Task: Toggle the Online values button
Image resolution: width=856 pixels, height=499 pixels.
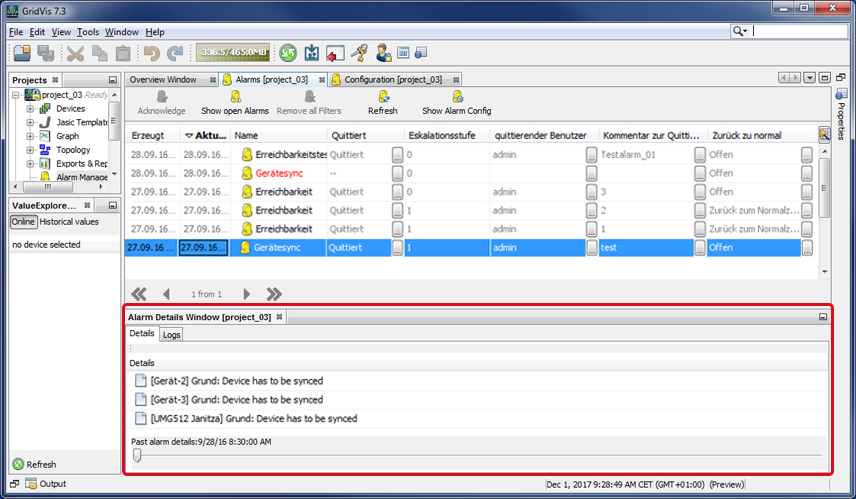Action: (23, 222)
